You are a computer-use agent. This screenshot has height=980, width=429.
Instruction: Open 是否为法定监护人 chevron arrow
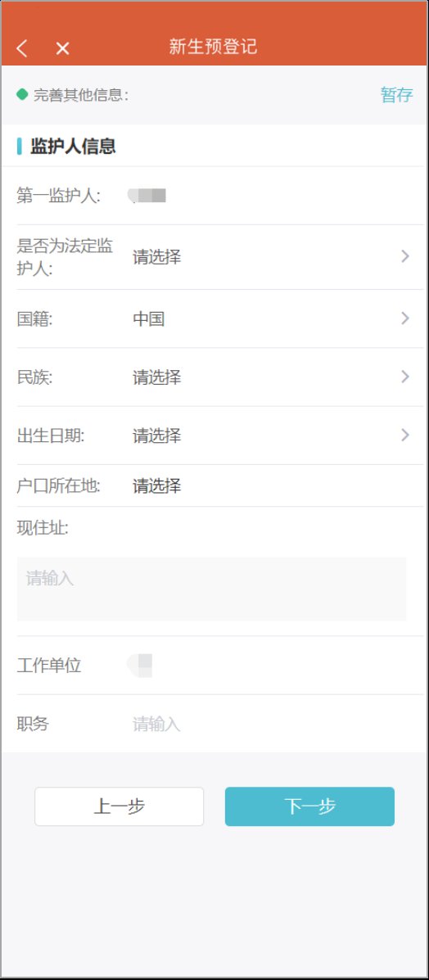(405, 256)
